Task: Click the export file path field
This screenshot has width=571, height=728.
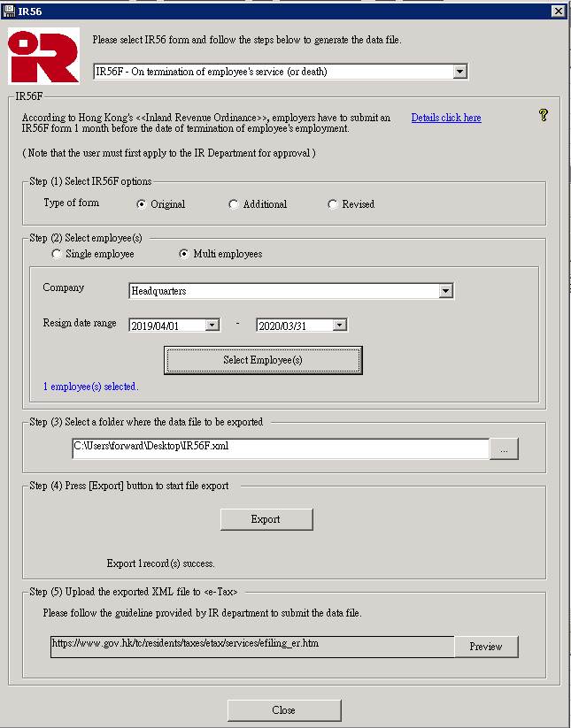Action: (280, 449)
